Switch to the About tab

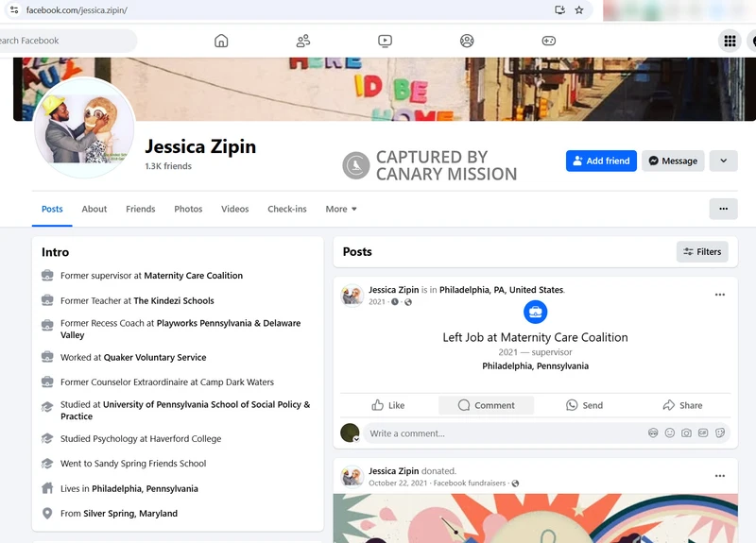tap(94, 209)
